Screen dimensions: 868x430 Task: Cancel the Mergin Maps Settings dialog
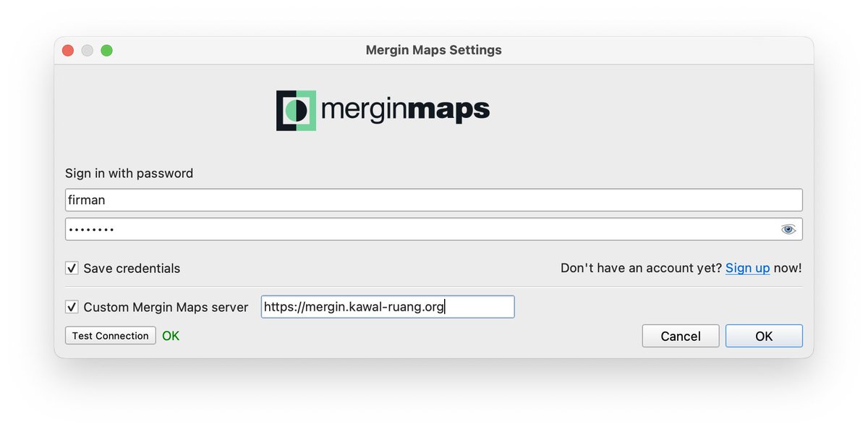coord(681,336)
